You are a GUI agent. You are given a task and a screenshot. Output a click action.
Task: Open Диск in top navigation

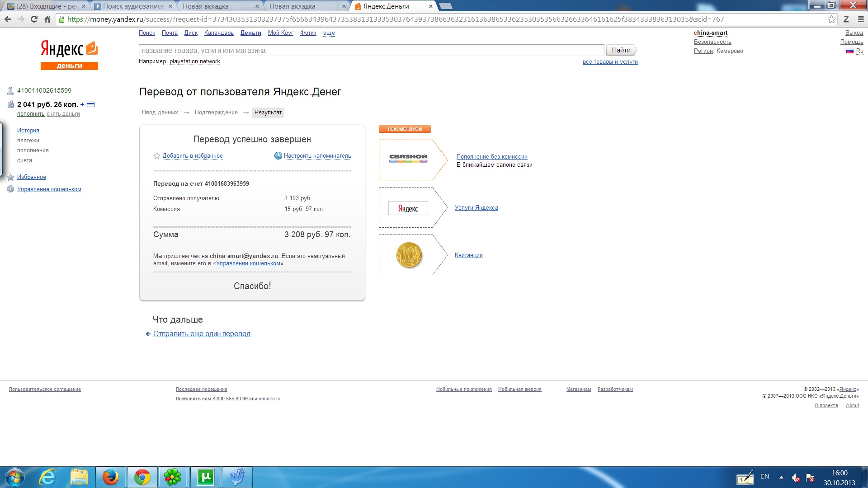click(x=191, y=33)
